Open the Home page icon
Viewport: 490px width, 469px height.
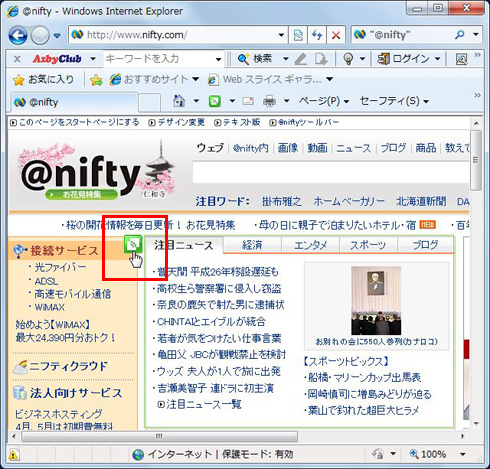click(x=179, y=101)
